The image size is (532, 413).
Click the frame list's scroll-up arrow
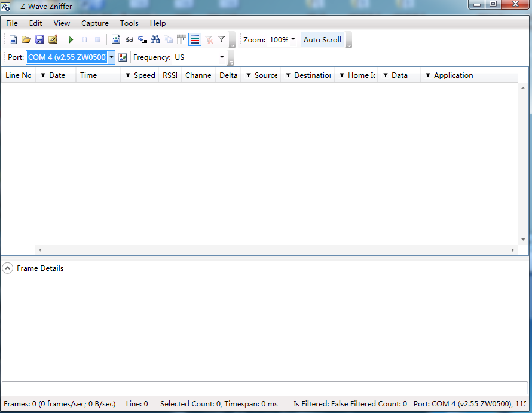[x=523, y=88]
